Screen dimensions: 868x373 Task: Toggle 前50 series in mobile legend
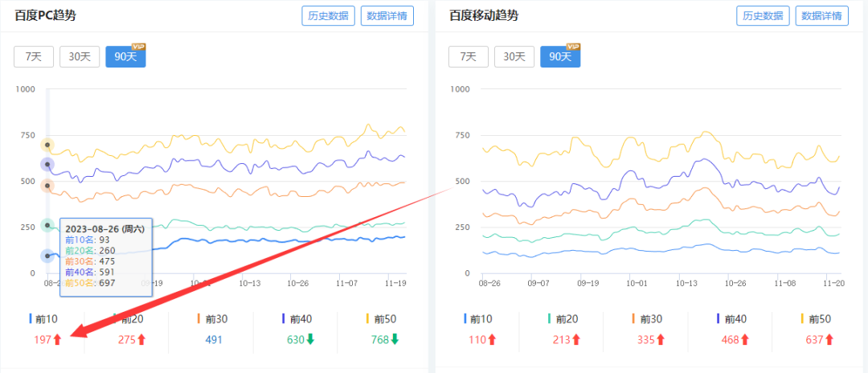click(x=815, y=319)
